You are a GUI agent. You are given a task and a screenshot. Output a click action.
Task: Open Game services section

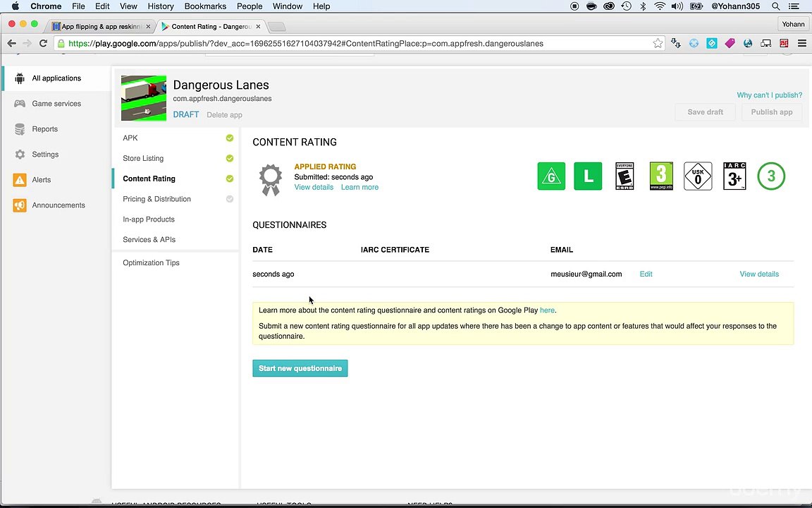(56, 104)
